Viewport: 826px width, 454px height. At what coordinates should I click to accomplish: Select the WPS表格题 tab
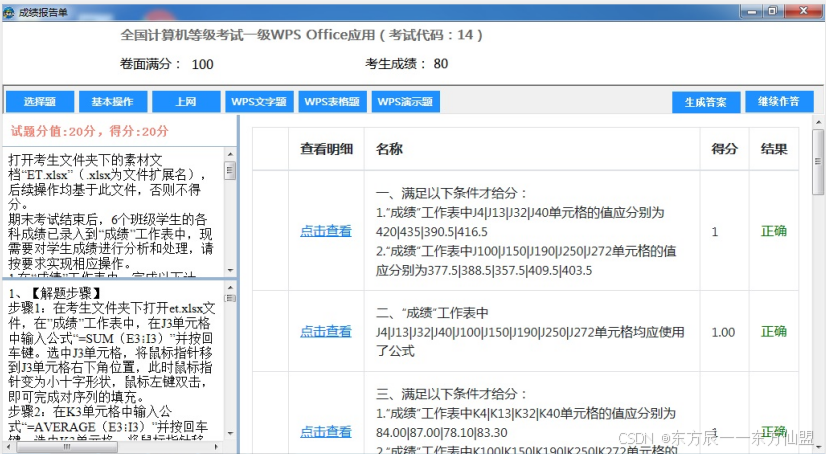click(x=332, y=102)
